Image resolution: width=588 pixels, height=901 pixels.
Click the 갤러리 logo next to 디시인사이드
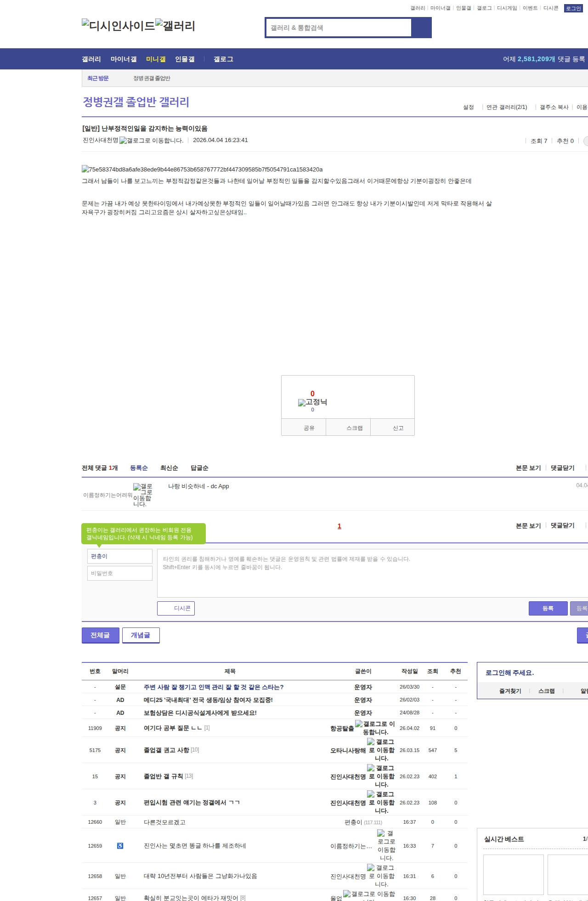[175, 25]
